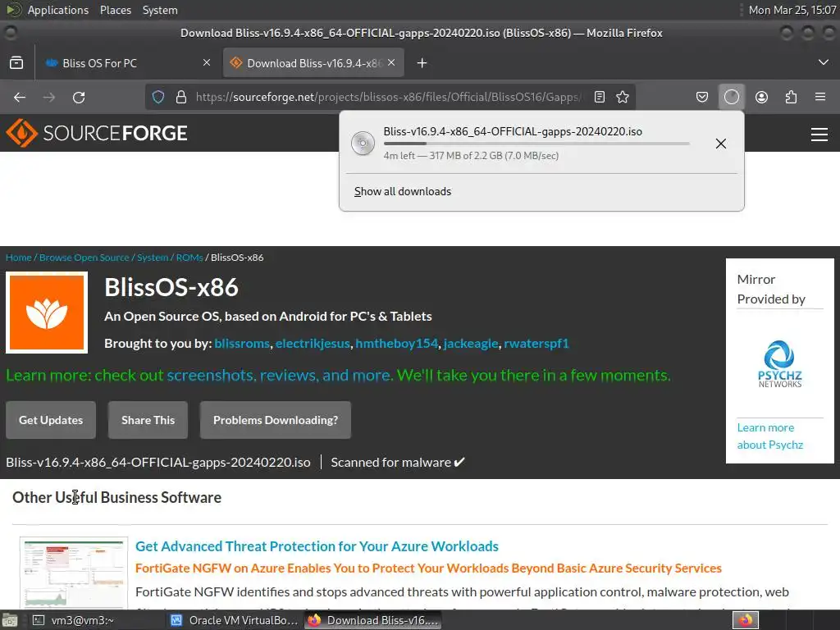
Task: Open System breadcrumb link
Action: pos(153,257)
